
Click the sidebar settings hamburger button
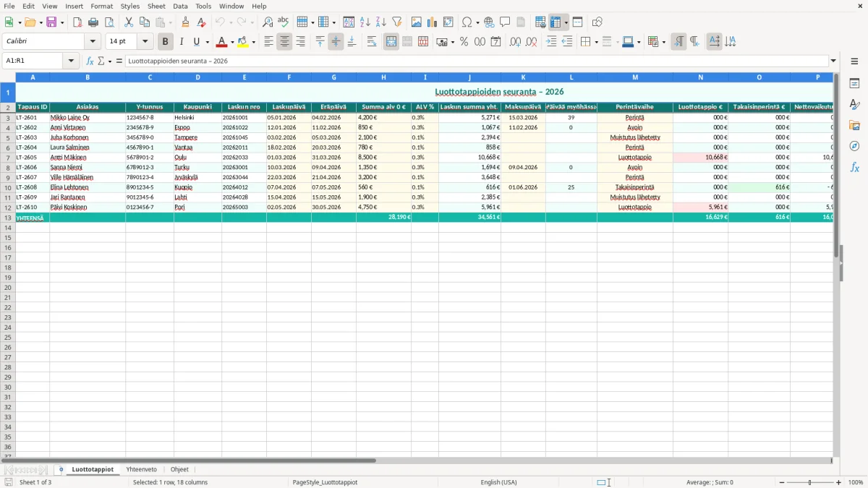[x=854, y=61]
